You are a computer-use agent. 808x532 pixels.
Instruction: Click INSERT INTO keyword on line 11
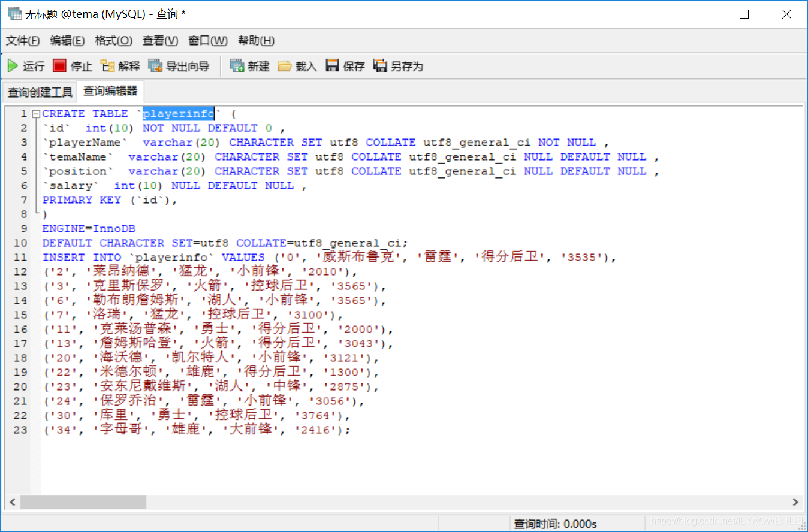(x=82, y=258)
